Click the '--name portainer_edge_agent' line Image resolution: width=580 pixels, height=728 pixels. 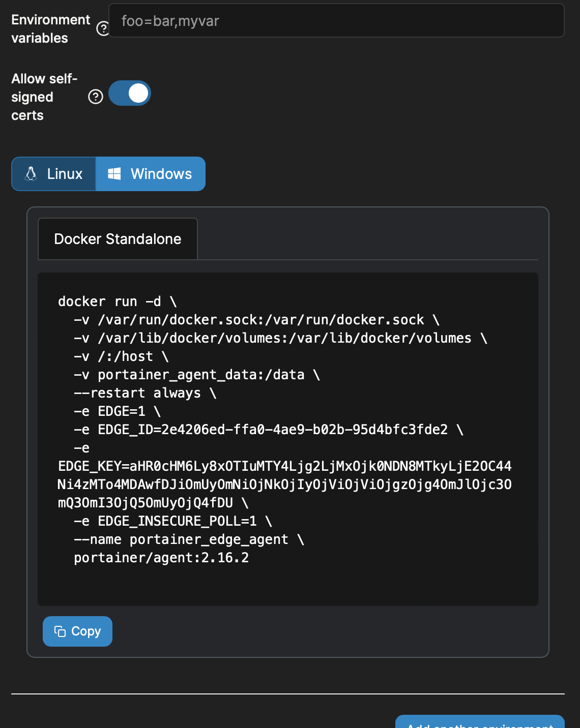(189, 539)
